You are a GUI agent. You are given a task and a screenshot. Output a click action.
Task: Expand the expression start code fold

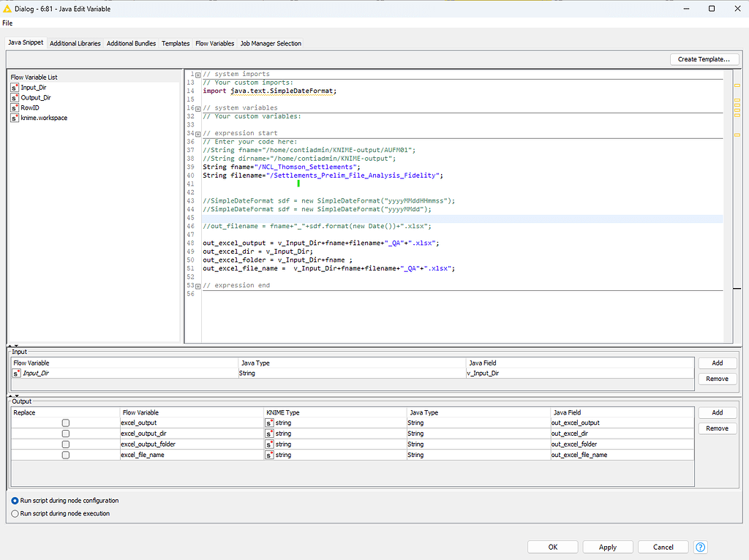(197, 135)
